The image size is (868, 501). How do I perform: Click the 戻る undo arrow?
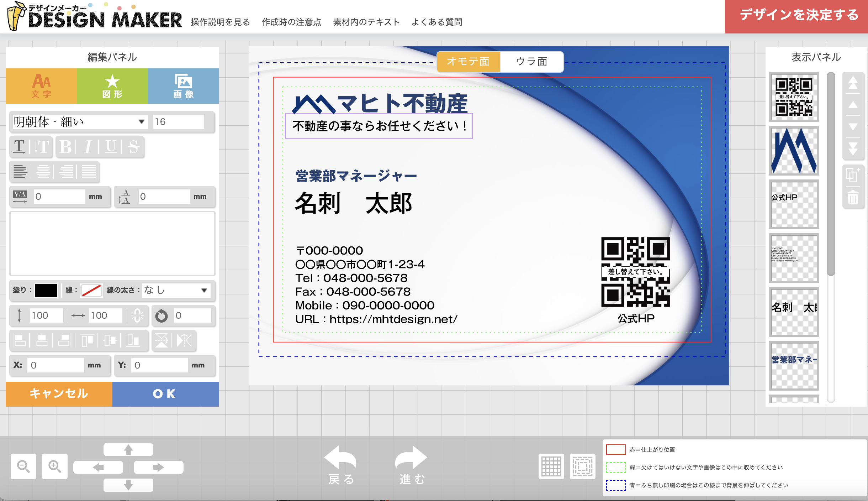(341, 465)
